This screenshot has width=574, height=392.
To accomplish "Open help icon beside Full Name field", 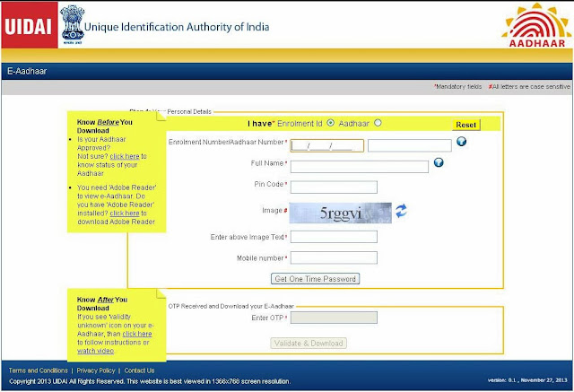I will (439, 162).
